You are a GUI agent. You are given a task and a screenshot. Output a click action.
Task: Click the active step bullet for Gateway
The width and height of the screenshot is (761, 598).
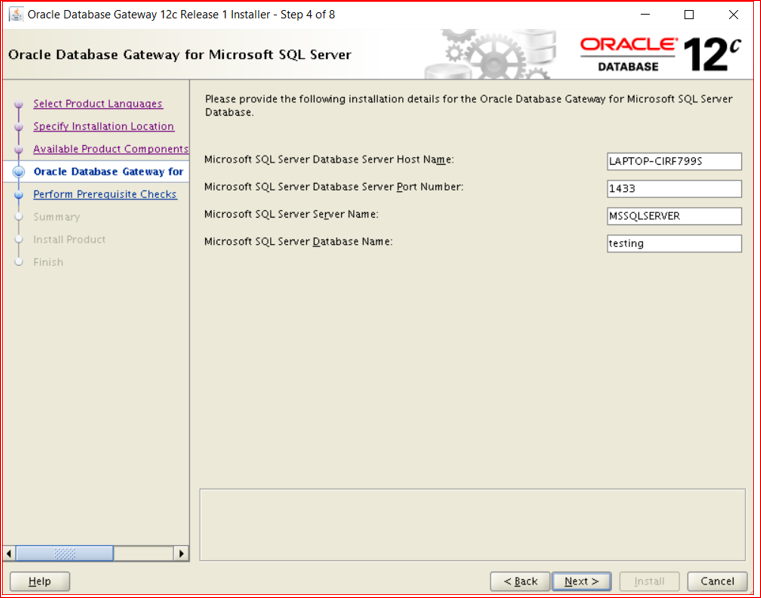coord(19,172)
